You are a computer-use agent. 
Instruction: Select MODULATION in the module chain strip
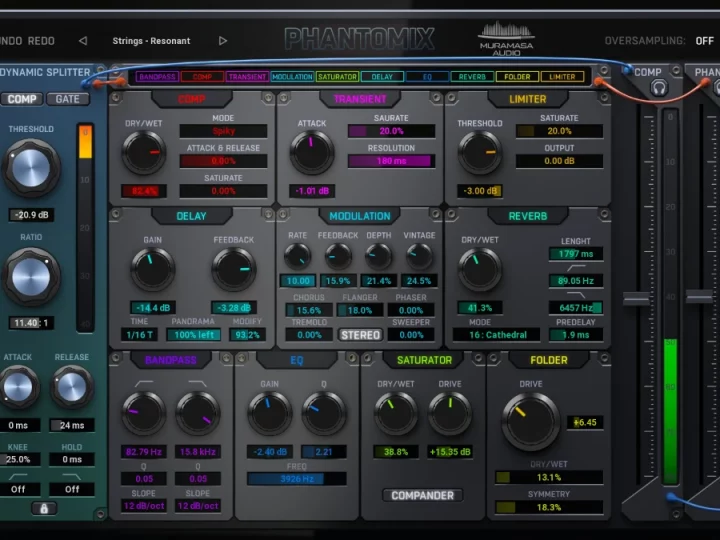tap(292, 77)
